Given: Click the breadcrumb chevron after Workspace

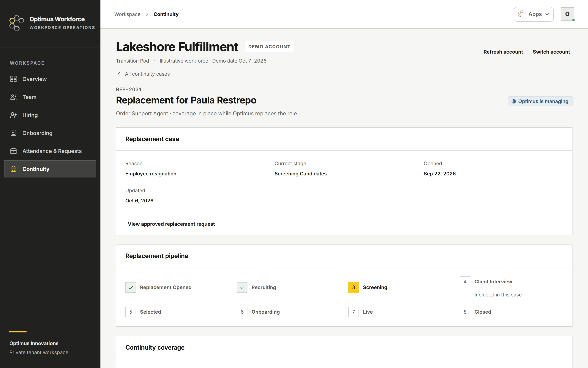Looking at the screenshot, I should pyautogui.click(x=147, y=14).
